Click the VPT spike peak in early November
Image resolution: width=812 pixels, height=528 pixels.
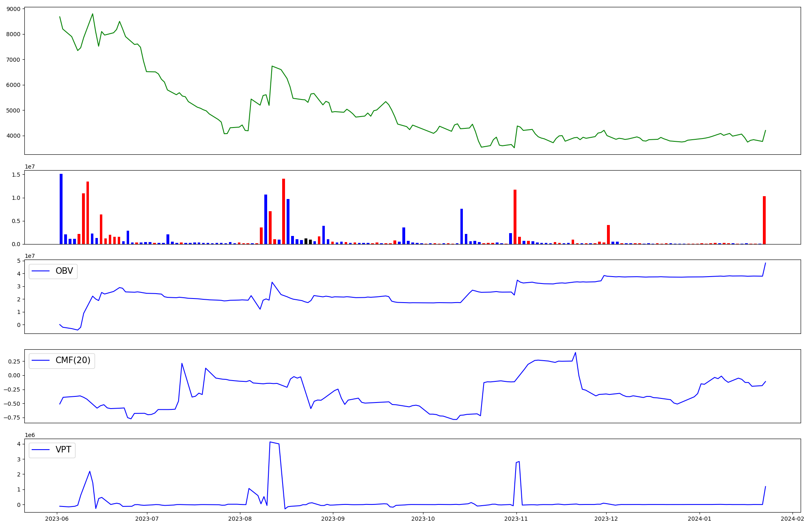[519, 461]
